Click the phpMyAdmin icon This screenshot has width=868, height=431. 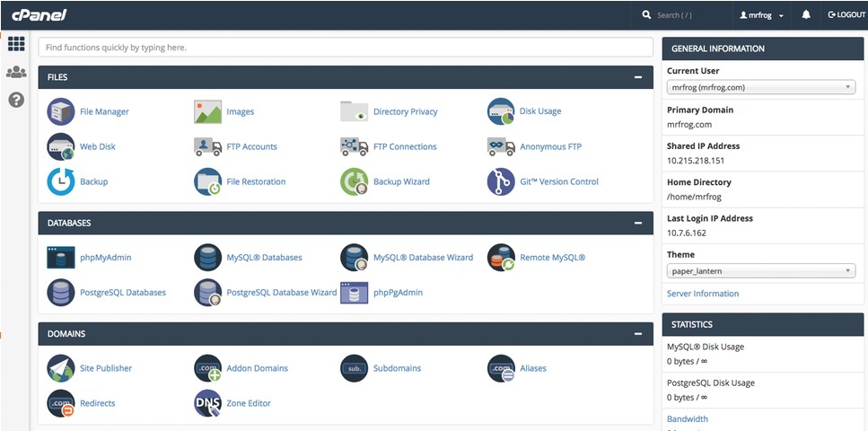coord(61,258)
